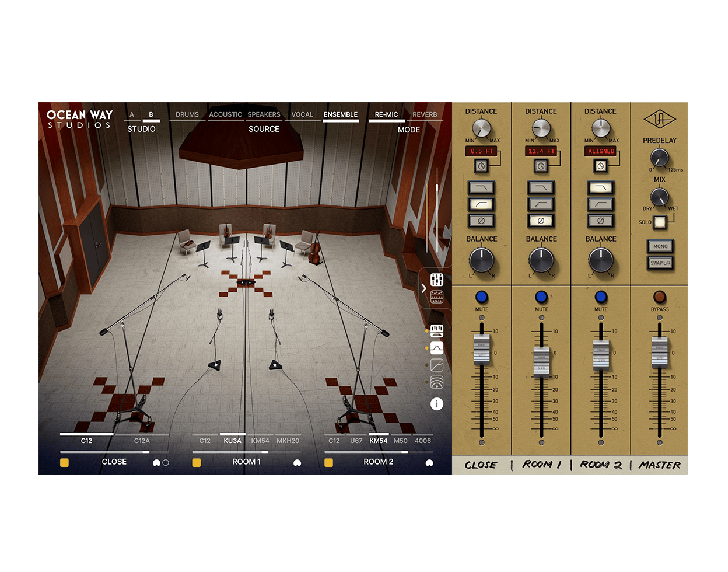Viewport: 728px width, 572px height.
Task: Disable phase invert on the Room 1 strip
Action: [x=541, y=221]
